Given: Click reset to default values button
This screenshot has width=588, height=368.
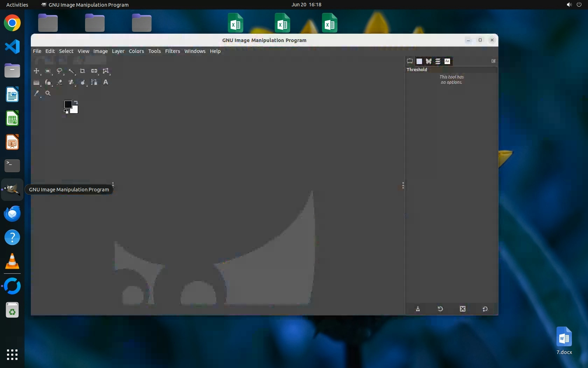Looking at the screenshot, I should [x=485, y=309].
